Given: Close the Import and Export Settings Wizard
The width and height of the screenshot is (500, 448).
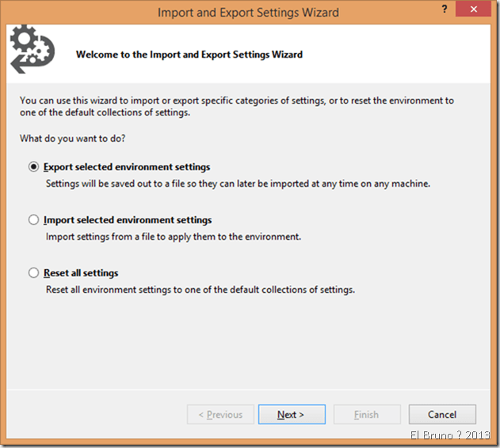Looking at the screenshot, I should click(x=472, y=12).
